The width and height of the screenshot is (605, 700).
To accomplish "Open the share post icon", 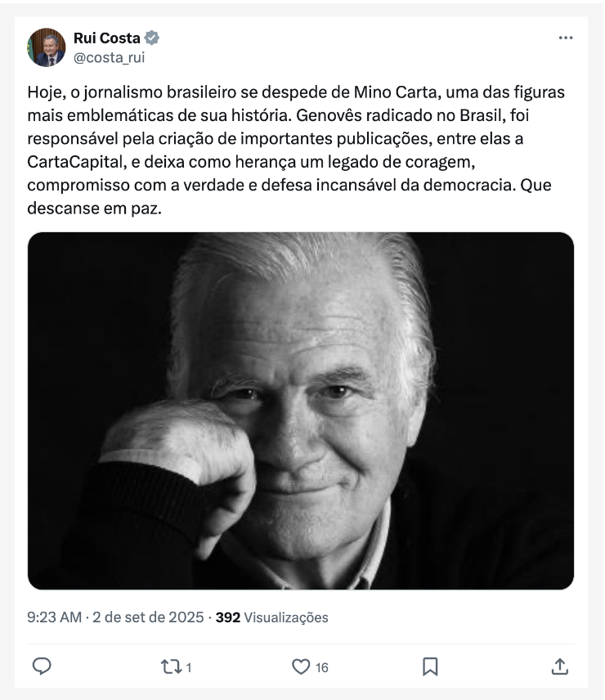I will [x=560, y=666].
